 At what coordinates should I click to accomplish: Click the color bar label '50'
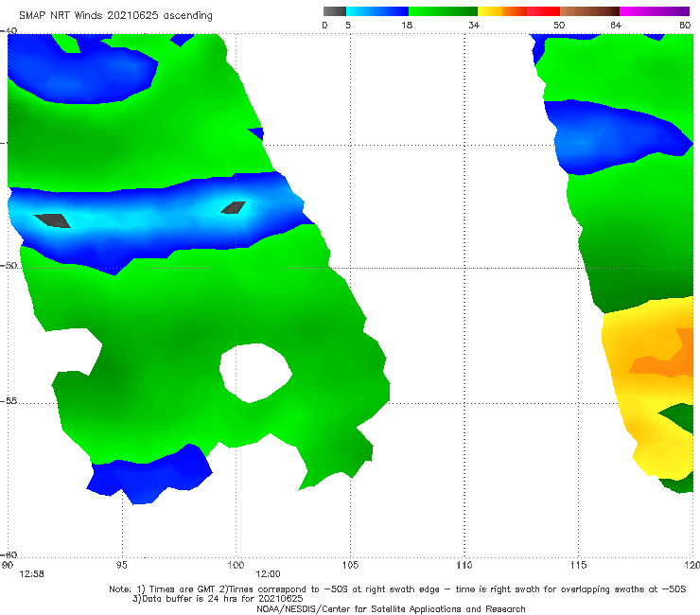(559, 25)
